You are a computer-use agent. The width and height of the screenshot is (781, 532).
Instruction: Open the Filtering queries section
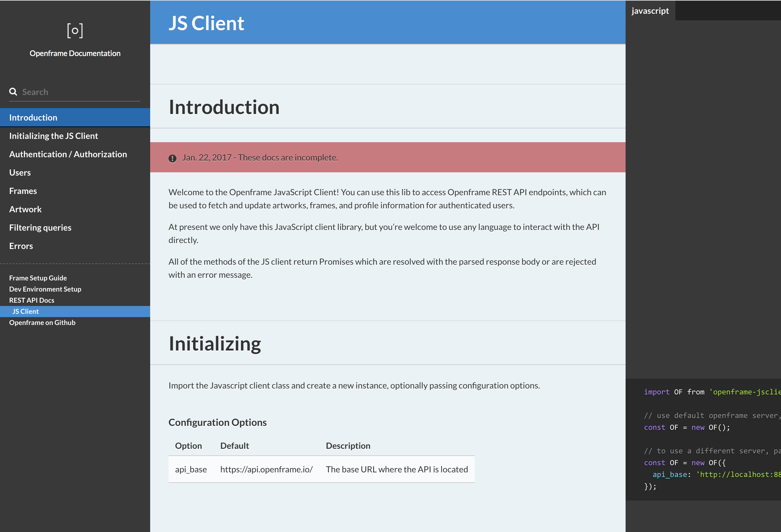(x=40, y=227)
